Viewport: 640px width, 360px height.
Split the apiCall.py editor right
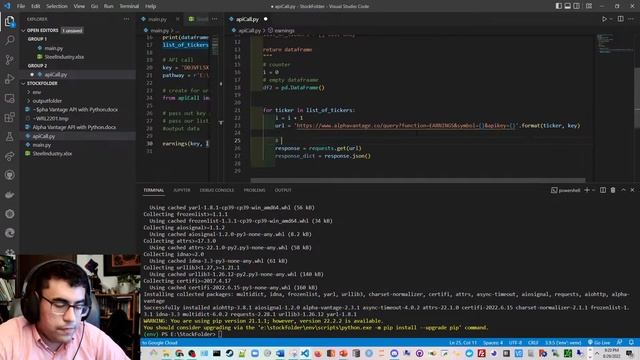620,19
